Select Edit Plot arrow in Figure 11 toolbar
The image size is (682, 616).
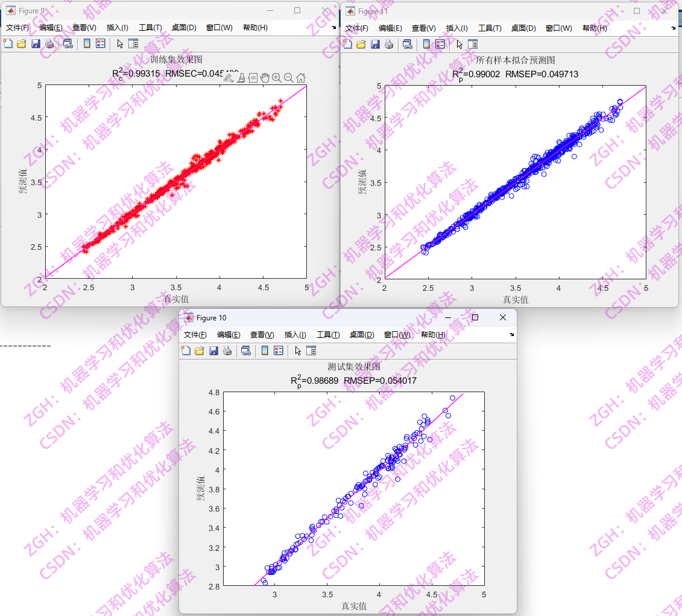pos(459,44)
